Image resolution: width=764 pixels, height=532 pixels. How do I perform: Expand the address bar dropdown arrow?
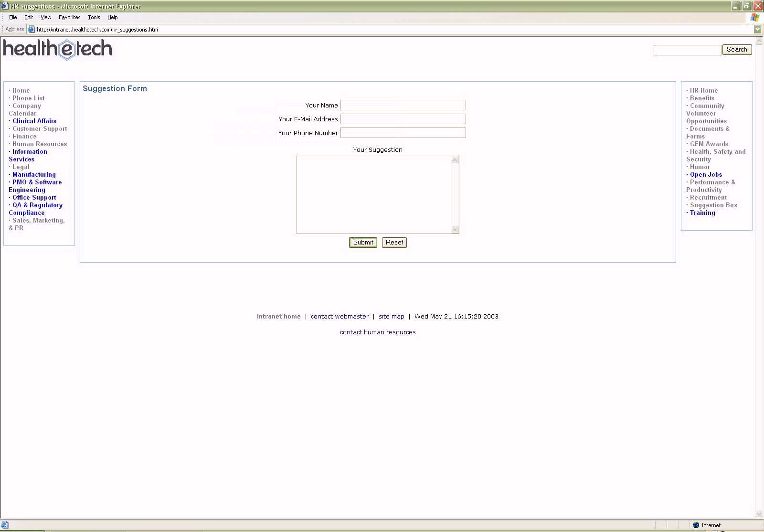coord(757,29)
